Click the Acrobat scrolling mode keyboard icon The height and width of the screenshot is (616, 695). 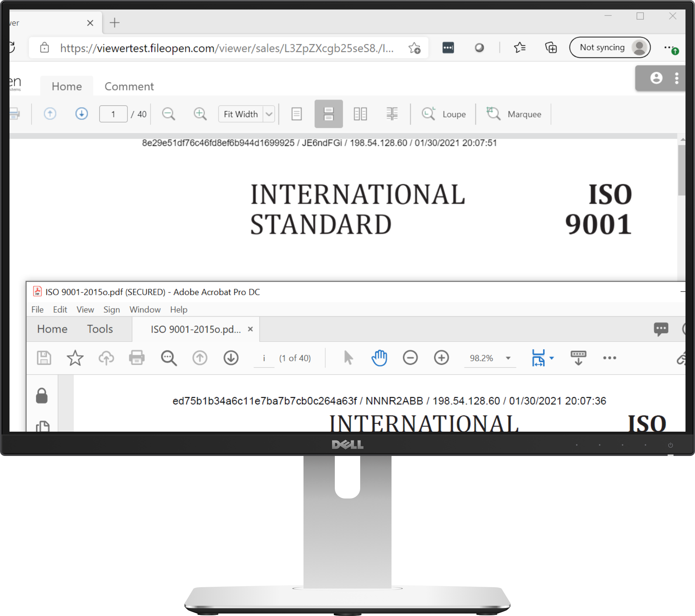[578, 358]
